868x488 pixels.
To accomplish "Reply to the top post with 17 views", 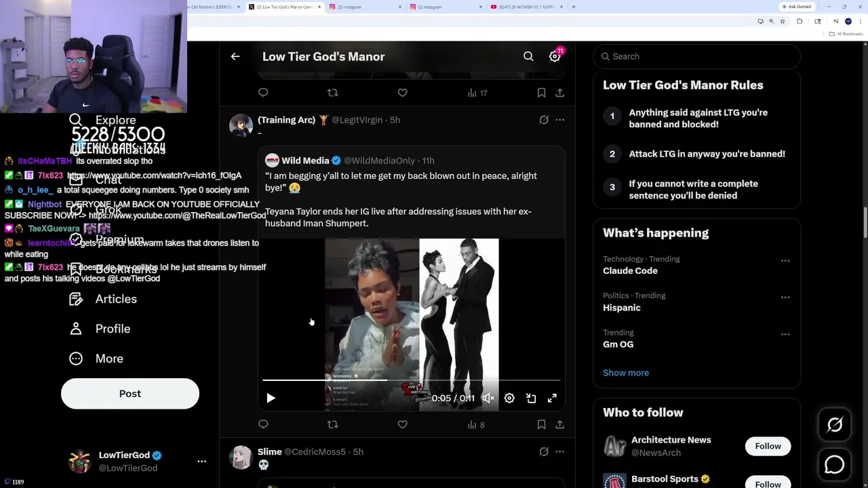I will pyautogui.click(x=263, y=93).
